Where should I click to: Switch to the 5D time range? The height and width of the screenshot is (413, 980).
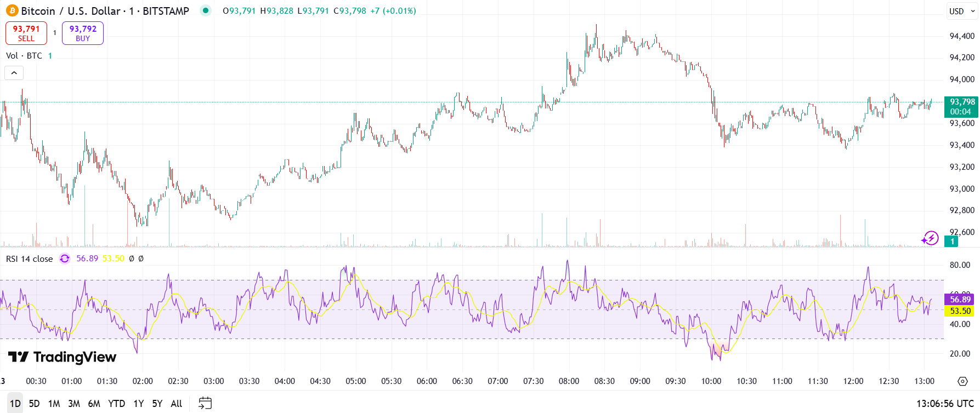tap(34, 404)
